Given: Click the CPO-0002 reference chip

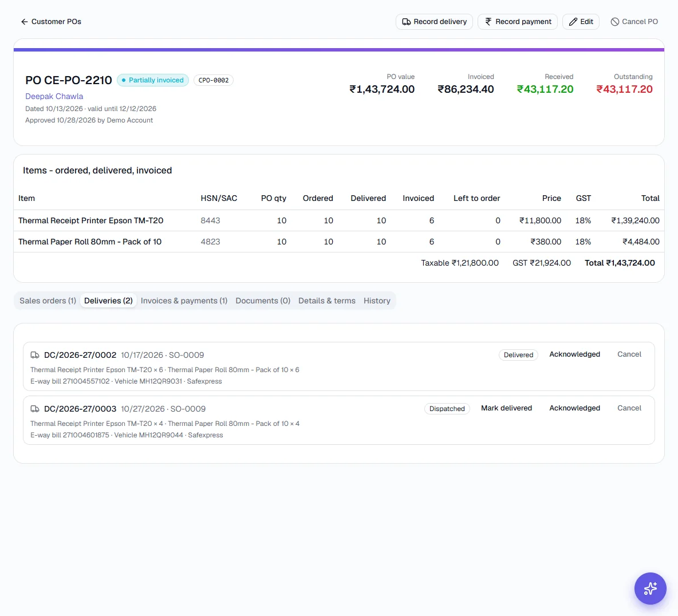Looking at the screenshot, I should pos(213,80).
